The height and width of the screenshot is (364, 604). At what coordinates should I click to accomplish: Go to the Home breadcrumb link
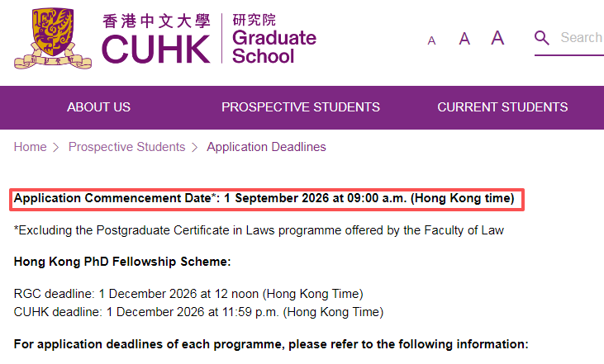(30, 147)
